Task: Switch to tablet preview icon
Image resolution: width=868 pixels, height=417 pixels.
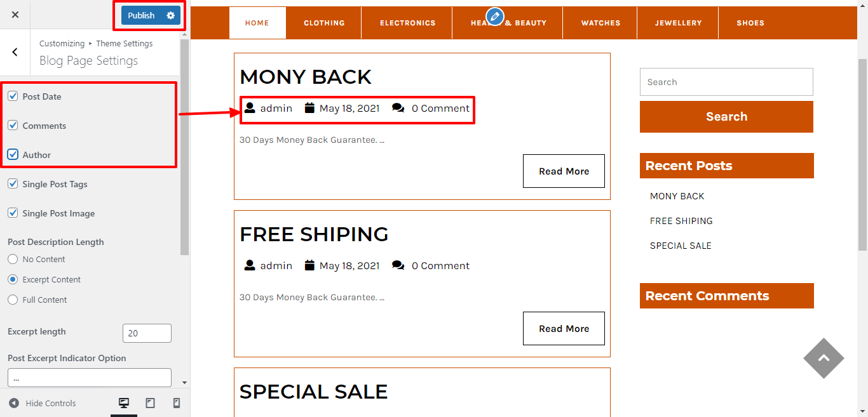Action: 151,403
